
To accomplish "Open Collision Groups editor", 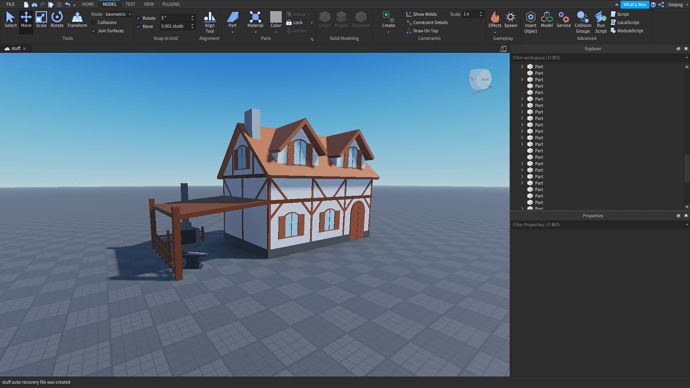I will tap(583, 22).
